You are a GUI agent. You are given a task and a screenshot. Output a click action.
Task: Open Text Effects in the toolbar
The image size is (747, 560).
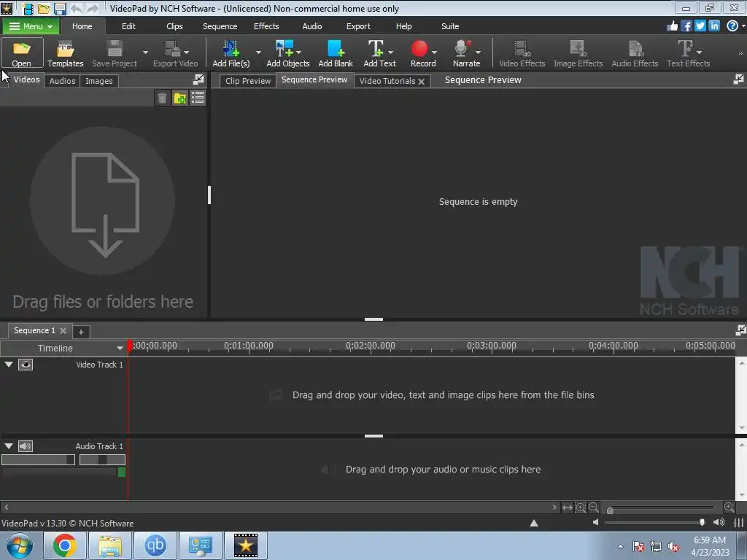pos(688,53)
